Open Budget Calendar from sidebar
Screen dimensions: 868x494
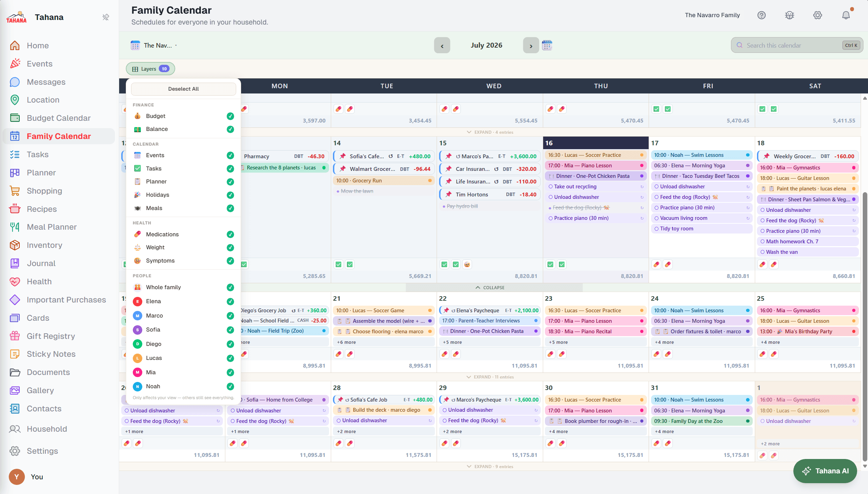[x=59, y=118]
